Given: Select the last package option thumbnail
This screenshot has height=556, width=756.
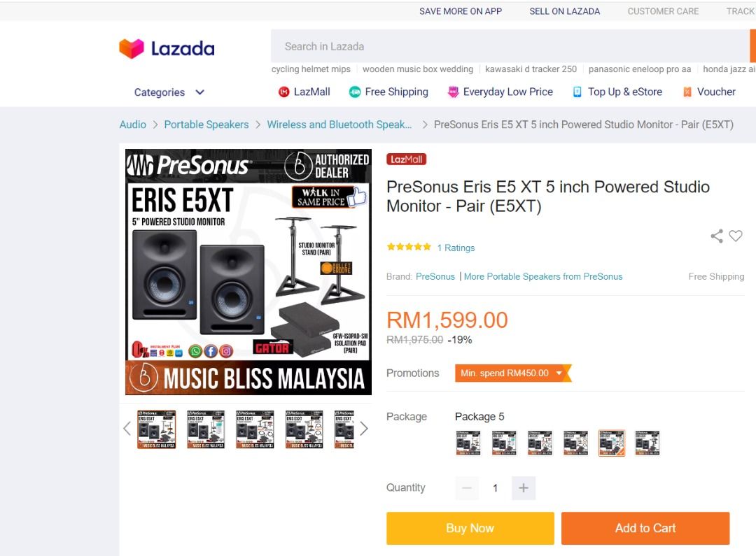Looking at the screenshot, I should [647, 443].
